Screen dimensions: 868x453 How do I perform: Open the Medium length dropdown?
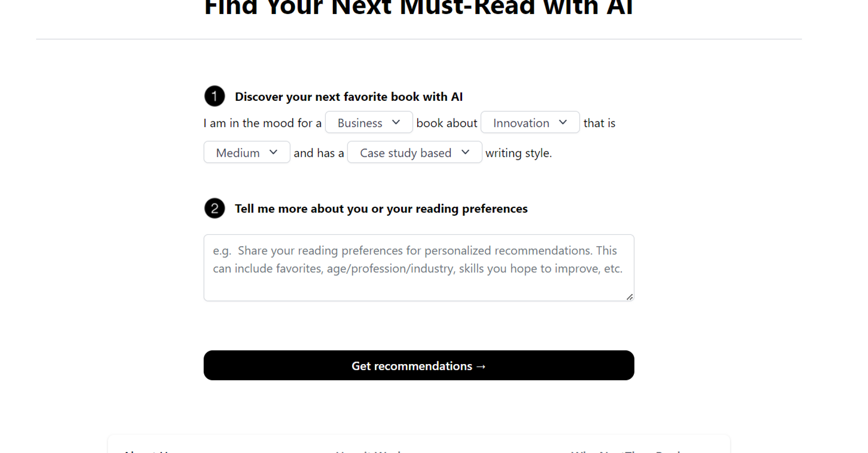click(247, 153)
